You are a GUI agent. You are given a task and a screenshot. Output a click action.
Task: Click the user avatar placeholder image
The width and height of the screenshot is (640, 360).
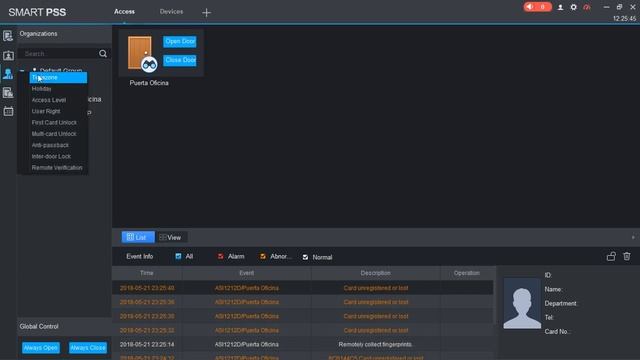tap(522, 303)
